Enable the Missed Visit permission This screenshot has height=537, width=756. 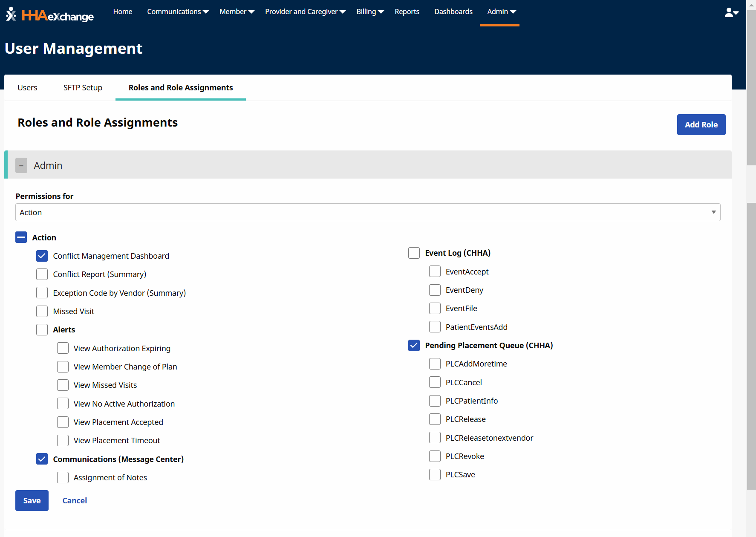pyautogui.click(x=42, y=311)
